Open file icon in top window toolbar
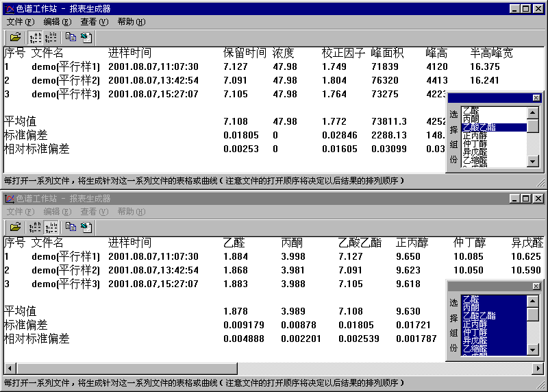 pyautogui.click(x=15, y=38)
